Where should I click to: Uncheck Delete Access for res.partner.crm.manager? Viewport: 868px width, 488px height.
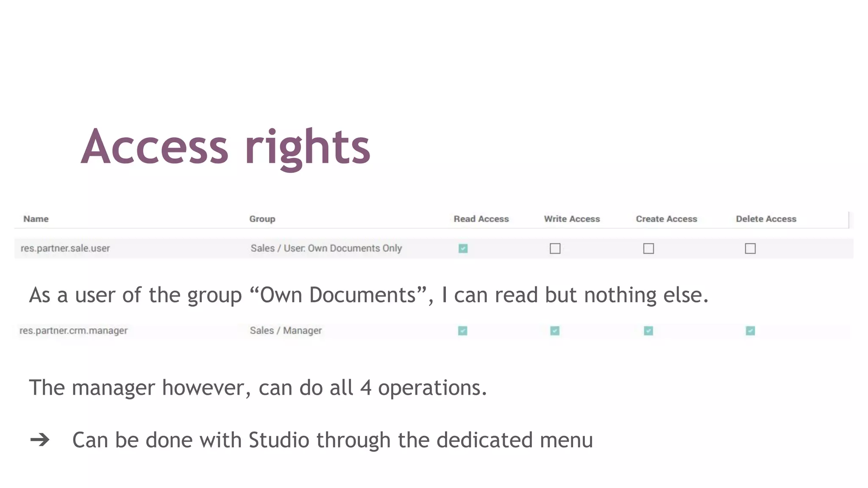point(750,330)
